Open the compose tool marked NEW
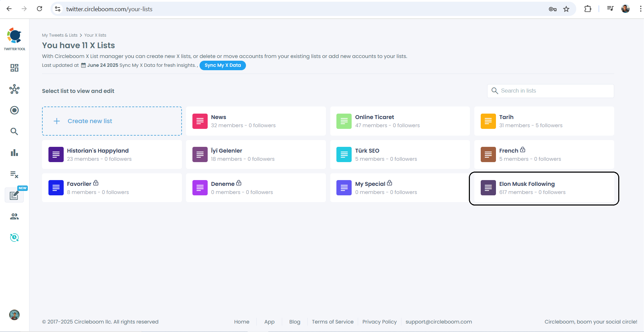The image size is (644, 332). (14, 195)
